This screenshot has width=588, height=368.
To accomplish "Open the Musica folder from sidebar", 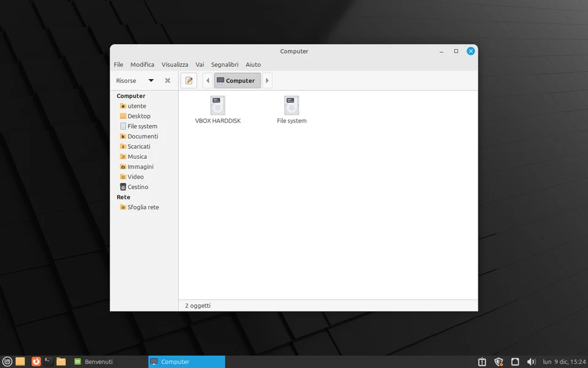I will (137, 156).
